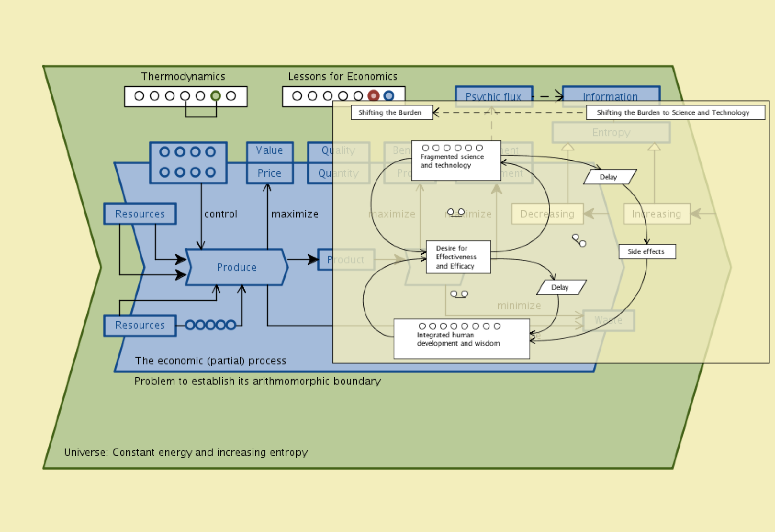Select the red circle in Lessons for Economics
This screenshot has width=775, height=532.
374,96
